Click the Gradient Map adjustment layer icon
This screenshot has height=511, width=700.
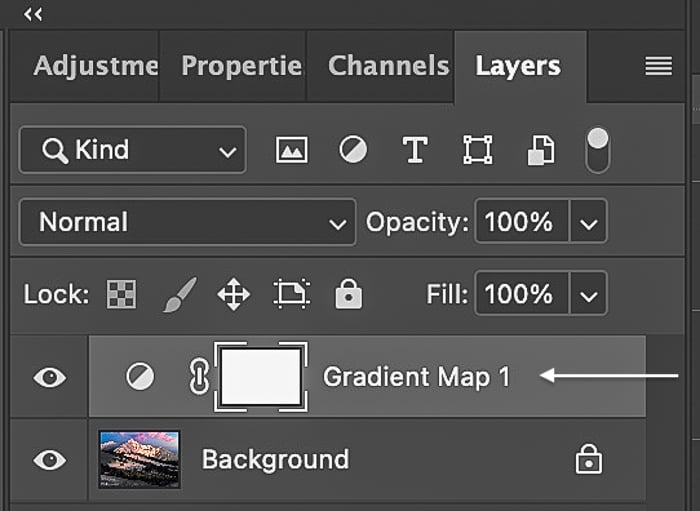[140, 376]
